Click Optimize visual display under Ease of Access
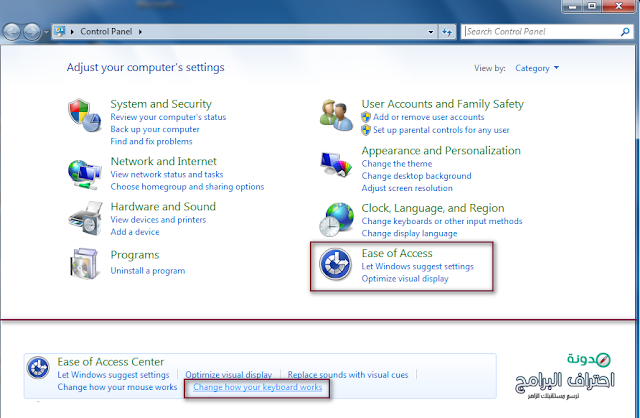Screen dimensions: 640x418 click(404, 279)
